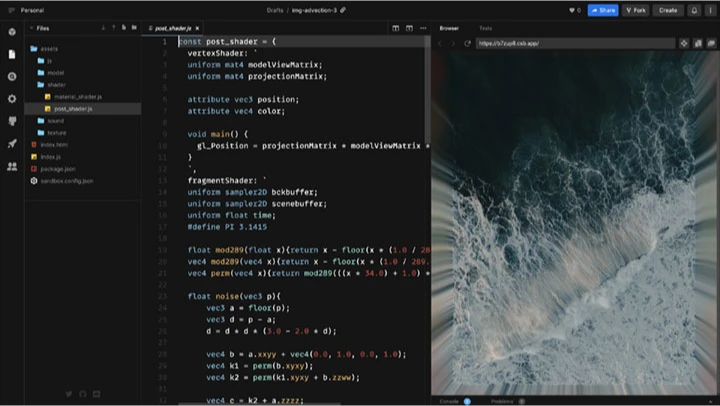Click the editor vertical scrollbar
This screenshot has width=720, height=406.
pyautogui.click(x=427, y=90)
